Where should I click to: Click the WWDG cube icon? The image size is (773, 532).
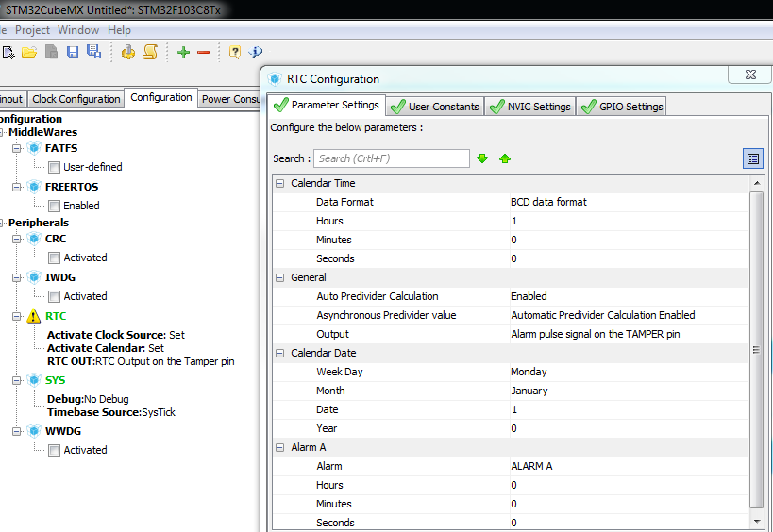34,431
